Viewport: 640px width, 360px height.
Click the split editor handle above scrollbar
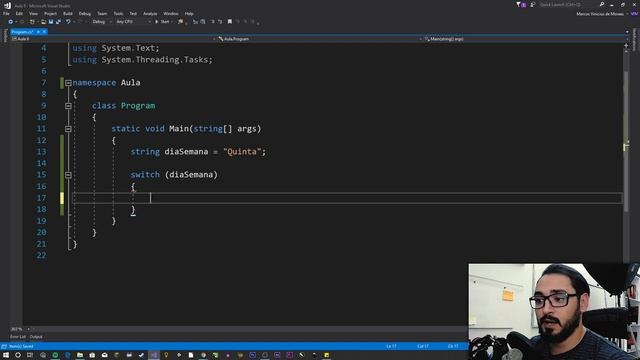pyautogui.click(x=627, y=46)
